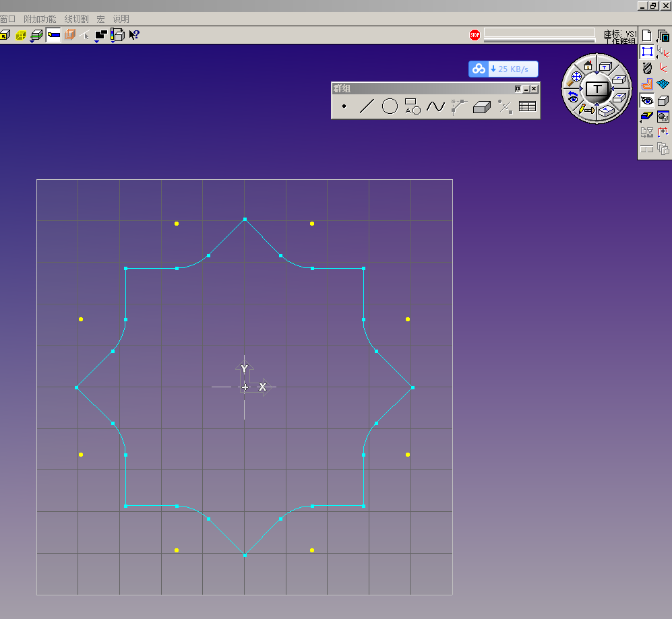
Task: Open the table tool in 群组 toolbar
Action: [x=527, y=106]
